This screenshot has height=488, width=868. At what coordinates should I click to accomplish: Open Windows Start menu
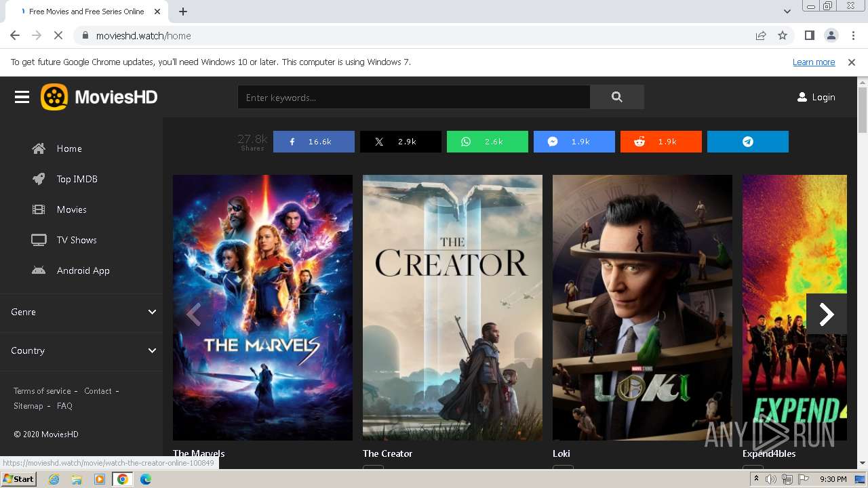(18, 479)
